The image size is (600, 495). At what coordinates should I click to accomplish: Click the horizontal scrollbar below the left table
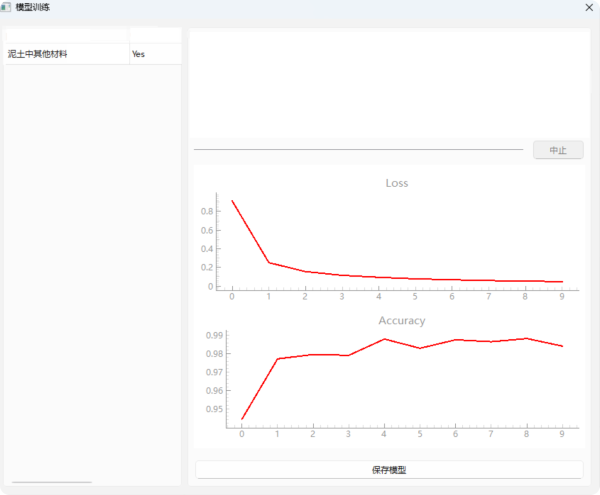pyautogui.click(x=50, y=482)
